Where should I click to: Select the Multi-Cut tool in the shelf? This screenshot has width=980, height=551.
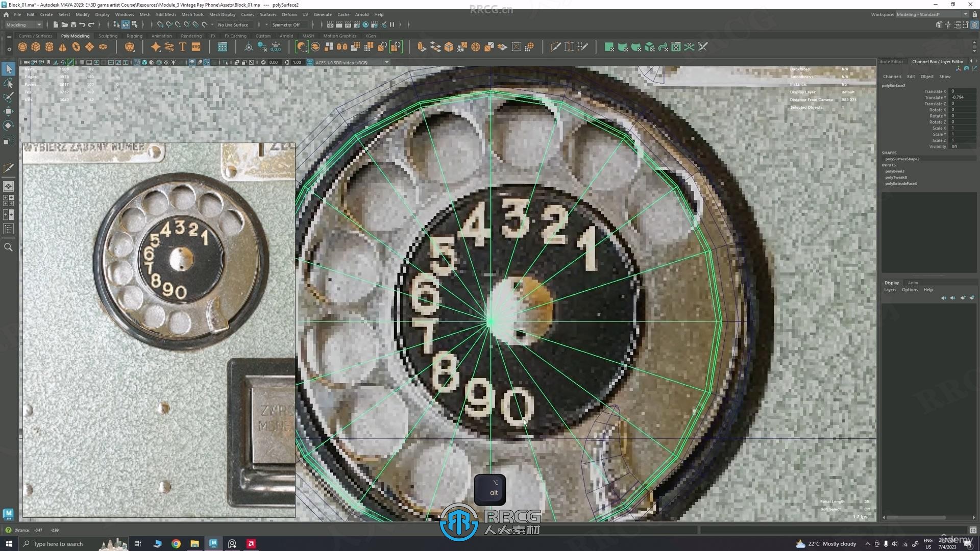point(555,47)
